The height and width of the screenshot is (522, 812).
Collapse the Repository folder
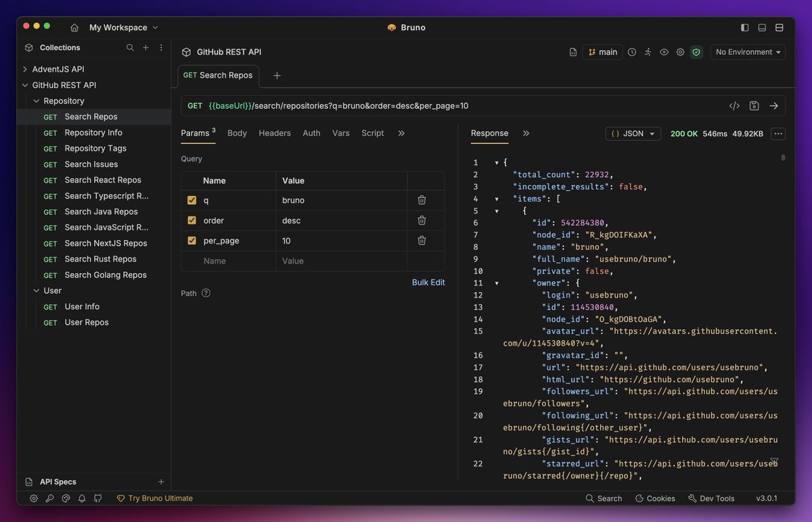tap(37, 101)
